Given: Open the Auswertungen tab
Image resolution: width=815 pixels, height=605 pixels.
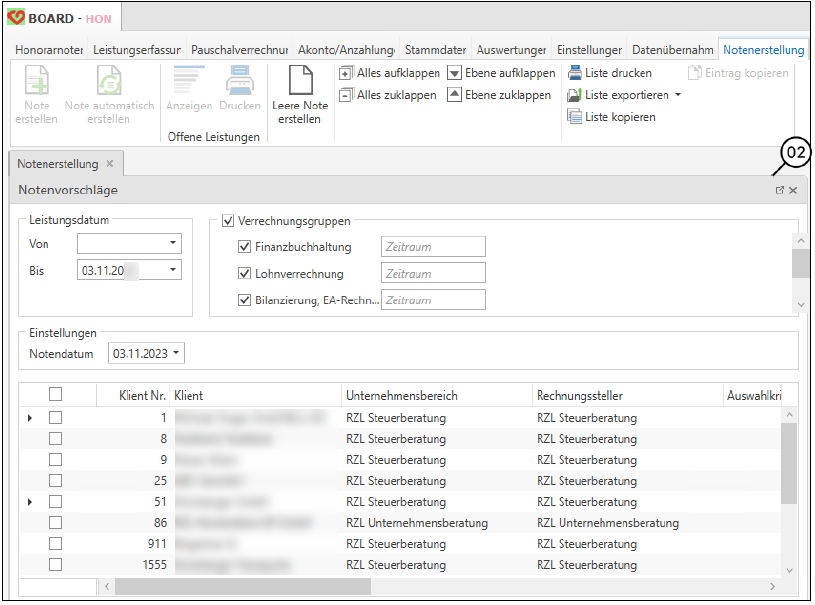Looking at the screenshot, I should (511, 49).
